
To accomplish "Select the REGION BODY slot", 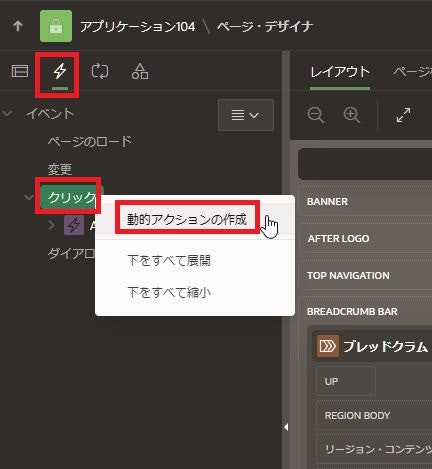I will [x=374, y=416].
